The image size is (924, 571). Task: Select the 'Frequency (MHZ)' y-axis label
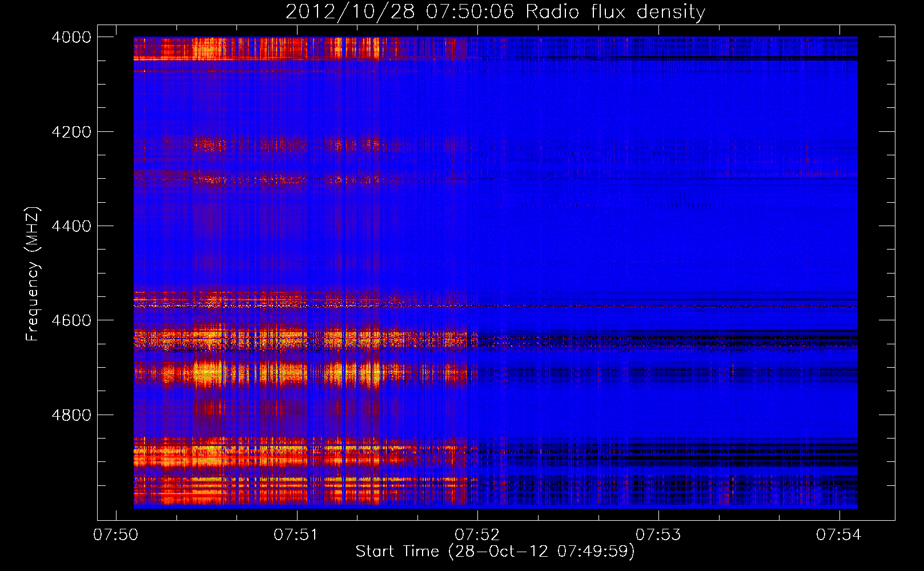pyautogui.click(x=33, y=274)
